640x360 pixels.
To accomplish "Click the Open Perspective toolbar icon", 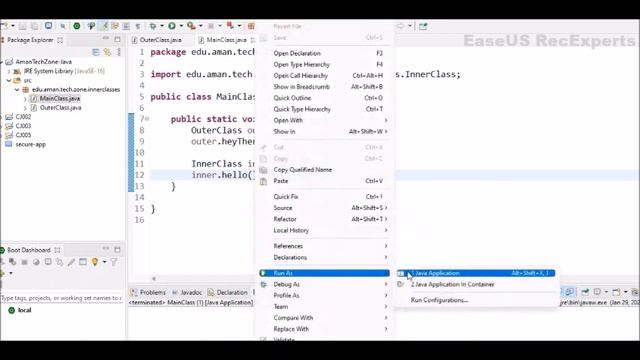I will pos(423,27).
